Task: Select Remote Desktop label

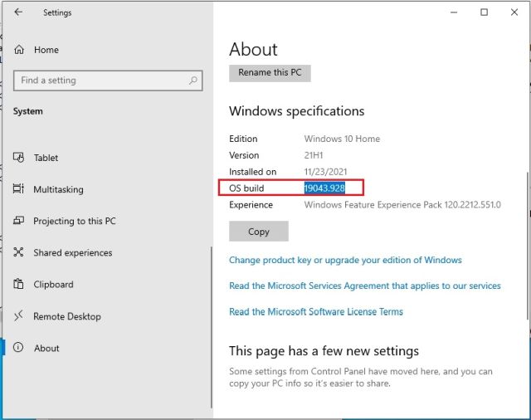Action: (x=67, y=316)
